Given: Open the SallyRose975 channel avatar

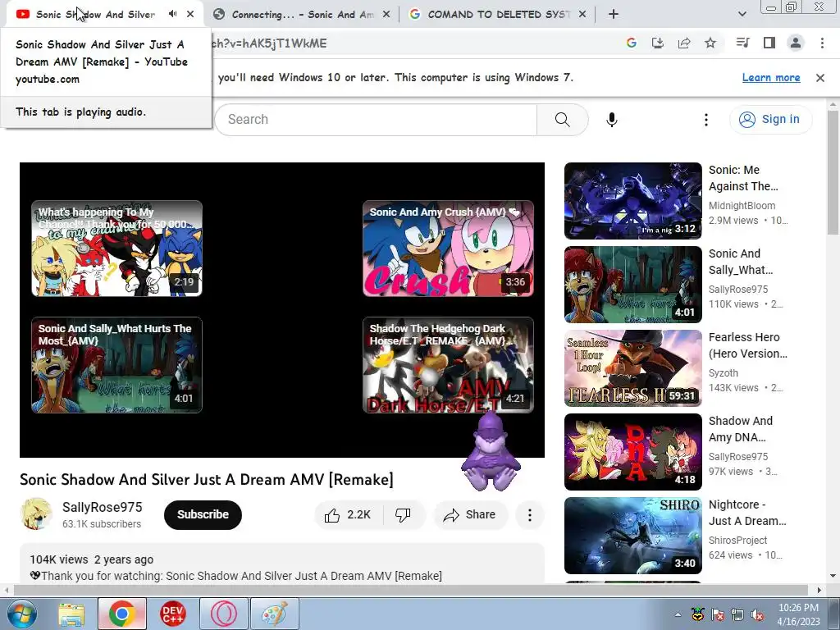Looking at the screenshot, I should (x=36, y=514).
